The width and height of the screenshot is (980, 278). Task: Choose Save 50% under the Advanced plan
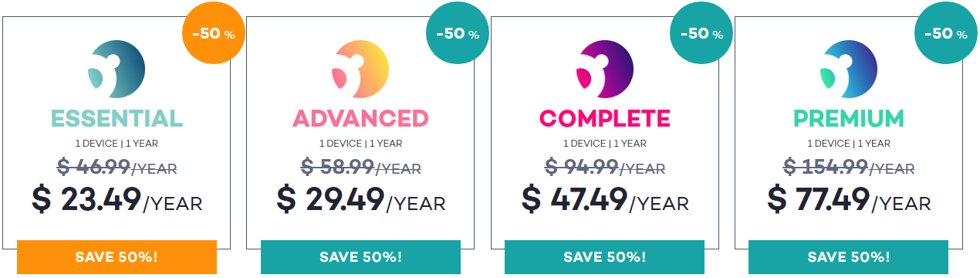pos(360,256)
